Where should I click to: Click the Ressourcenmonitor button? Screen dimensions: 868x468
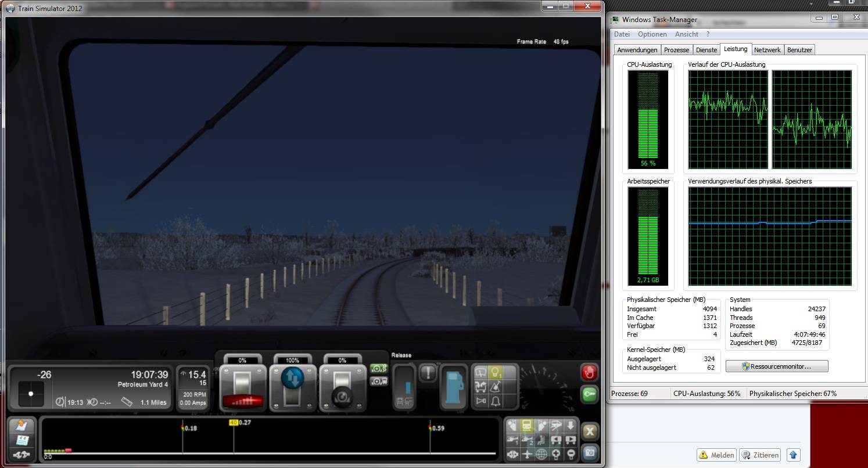point(777,366)
